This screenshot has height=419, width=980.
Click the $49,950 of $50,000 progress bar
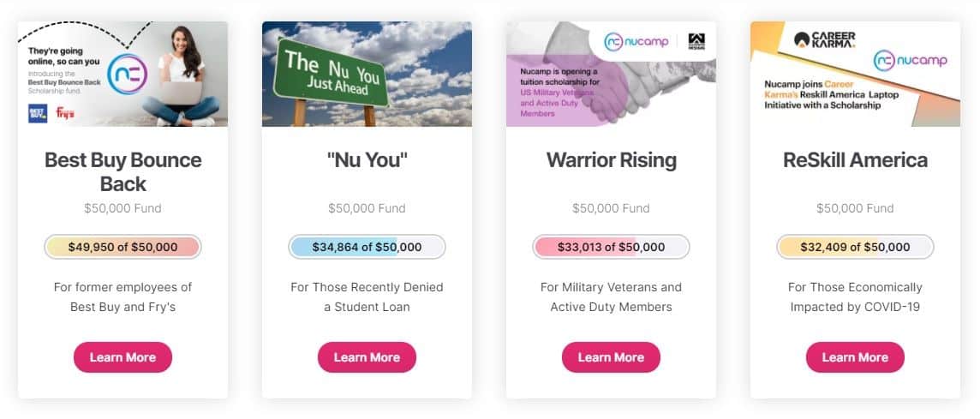[x=122, y=247]
